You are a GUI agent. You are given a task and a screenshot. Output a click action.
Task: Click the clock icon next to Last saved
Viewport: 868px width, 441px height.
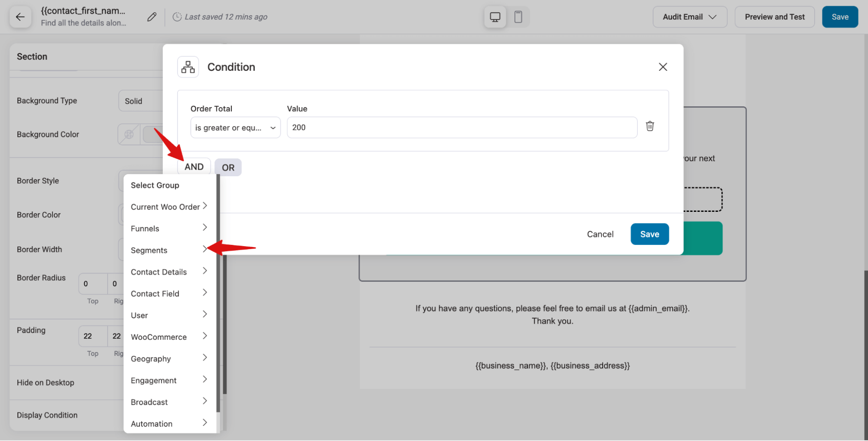178,16
